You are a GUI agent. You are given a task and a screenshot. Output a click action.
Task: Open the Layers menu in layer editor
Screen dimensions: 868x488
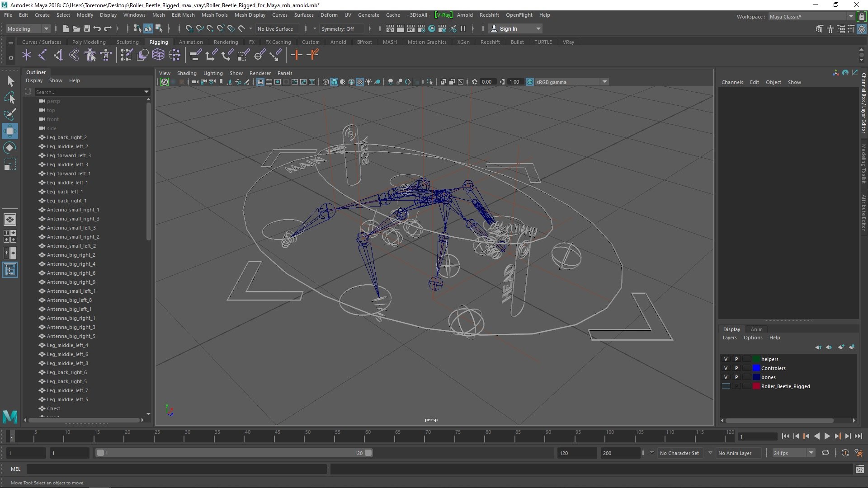(x=729, y=338)
